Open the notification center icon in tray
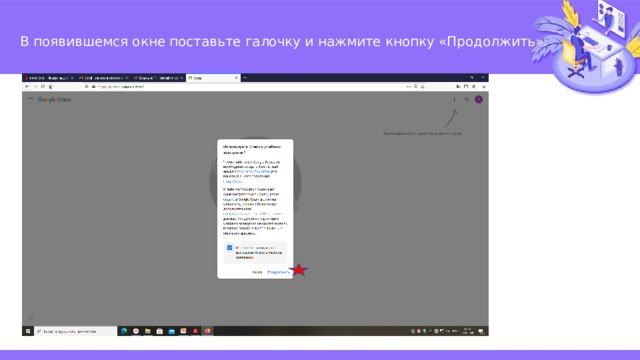Image resolution: width=640 pixels, height=360 pixels. coord(481,331)
